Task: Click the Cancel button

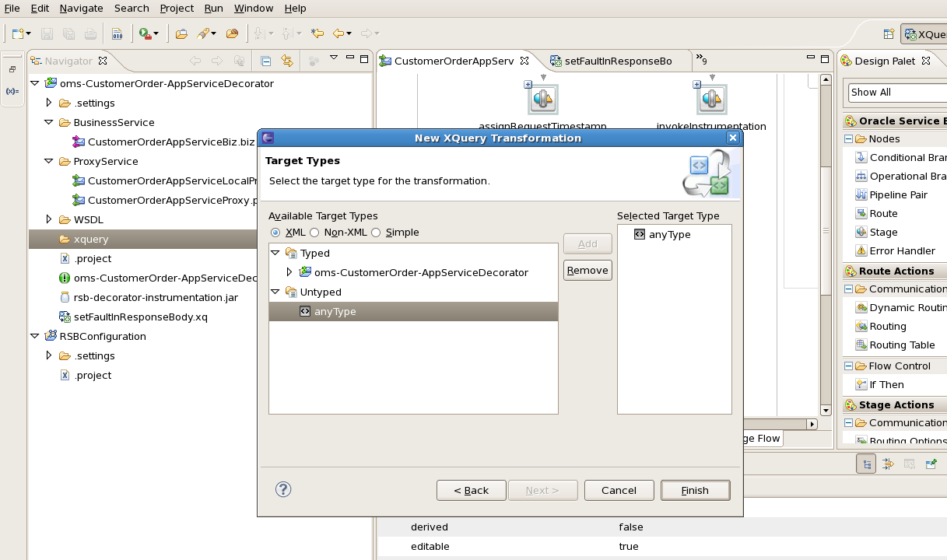Action: (619, 490)
